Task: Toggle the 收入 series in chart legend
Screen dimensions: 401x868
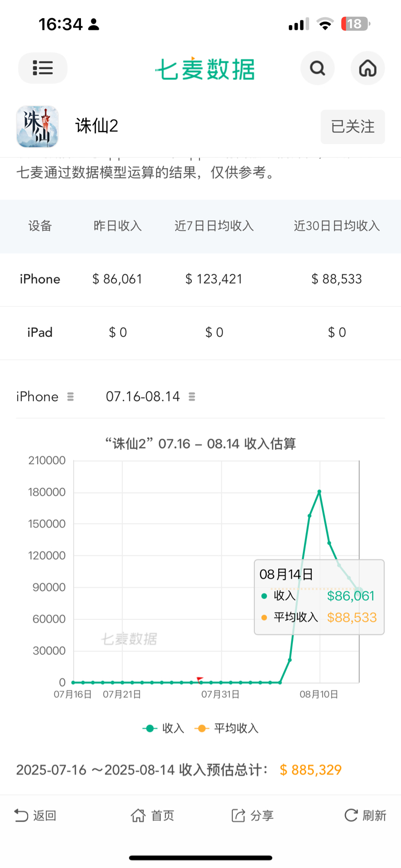Action: 163,728
